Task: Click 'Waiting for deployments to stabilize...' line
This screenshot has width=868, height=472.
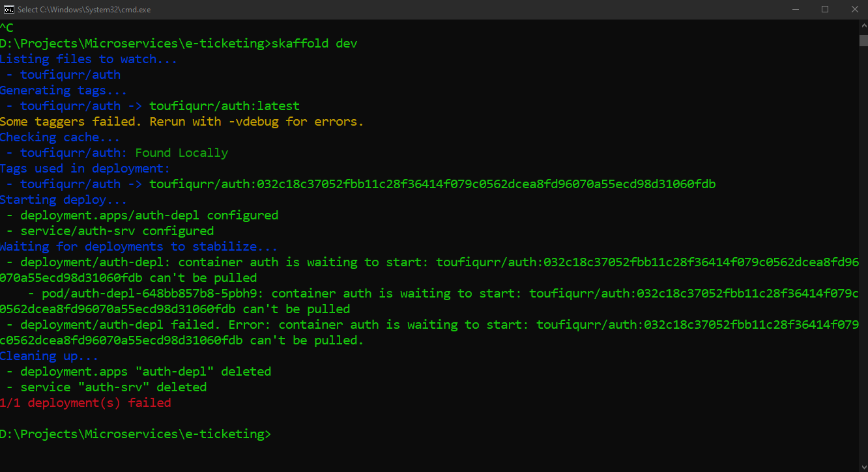Action: tap(139, 247)
